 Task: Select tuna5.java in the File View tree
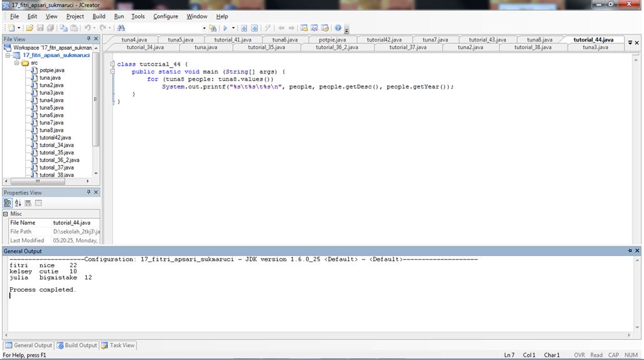click(x=51, y=107)
